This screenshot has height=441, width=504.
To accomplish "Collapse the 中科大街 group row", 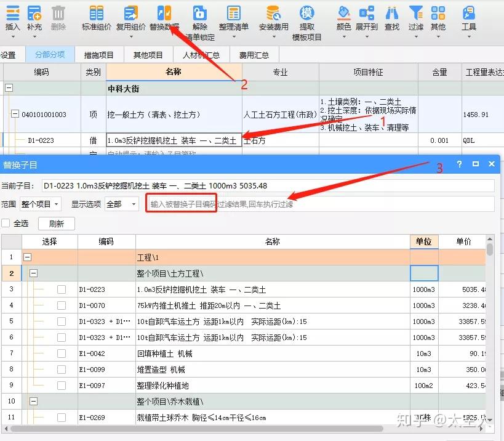I will click(x=9, y=88).
